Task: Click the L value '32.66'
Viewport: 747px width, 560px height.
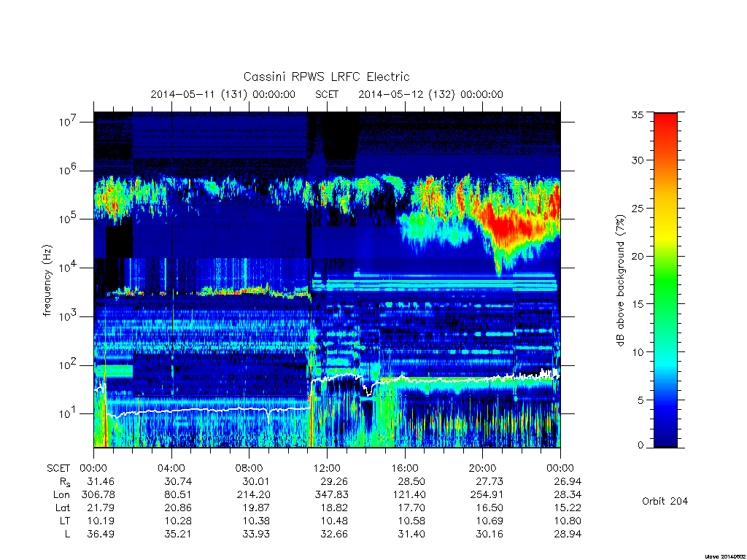Action: tap(334, 534)
